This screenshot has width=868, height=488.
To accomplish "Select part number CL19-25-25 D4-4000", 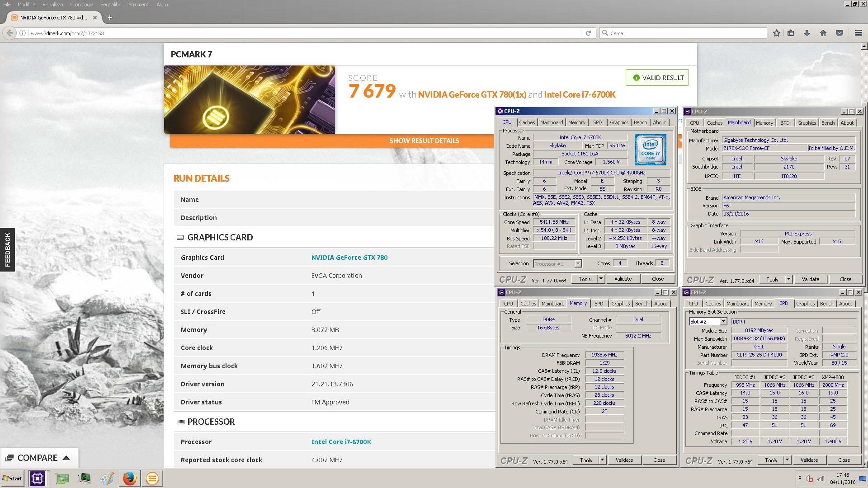I will pyautogui.click(x=759, y=355).
